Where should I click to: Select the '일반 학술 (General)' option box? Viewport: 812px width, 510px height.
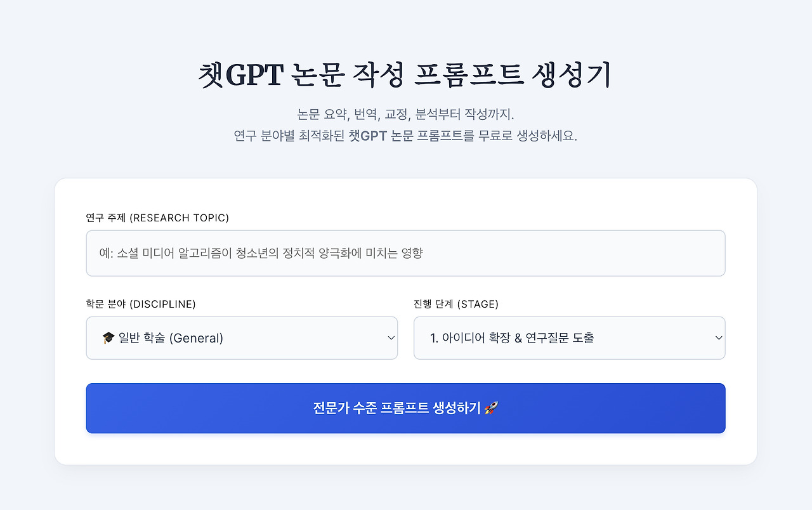242,337
